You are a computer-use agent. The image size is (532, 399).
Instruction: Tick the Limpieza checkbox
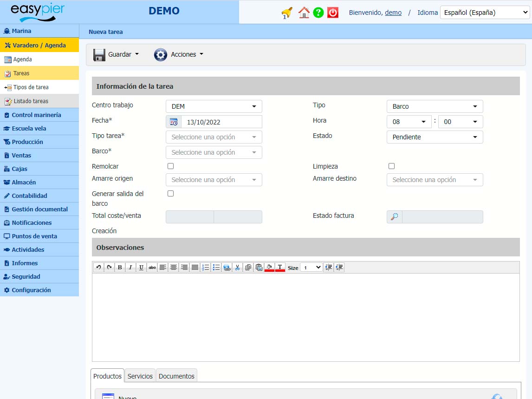(391, 166)
